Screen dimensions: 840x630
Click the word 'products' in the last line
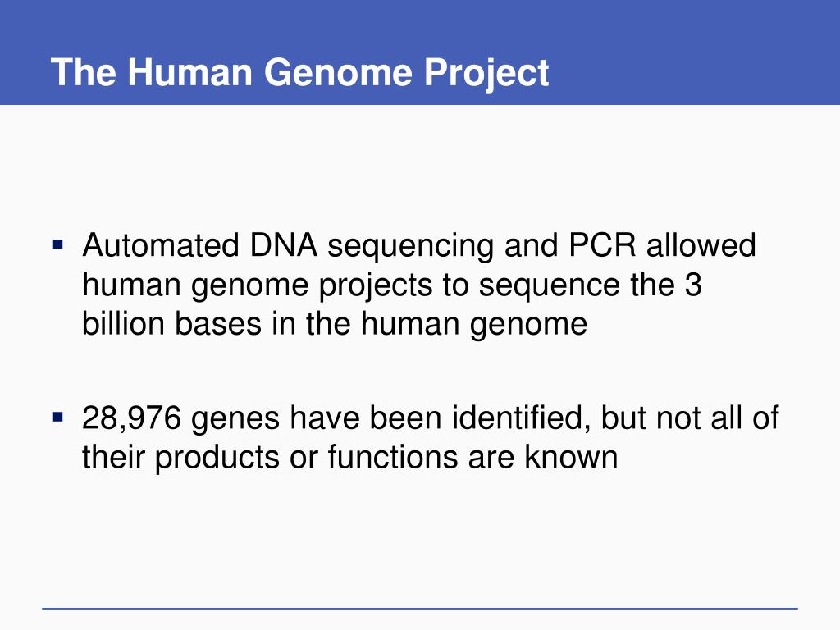217,459
